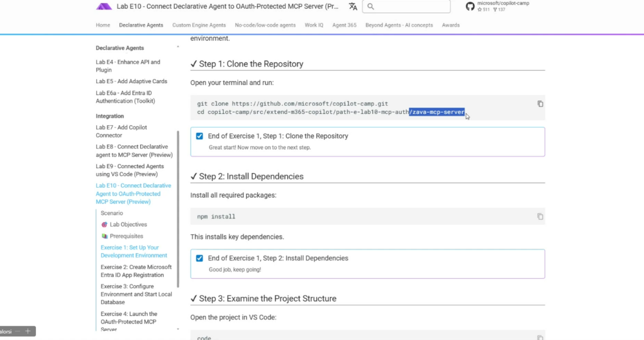Switch to the Beyond Agents - AI concepts tab
Screen dimensions: 644x340
coord(399,25)
